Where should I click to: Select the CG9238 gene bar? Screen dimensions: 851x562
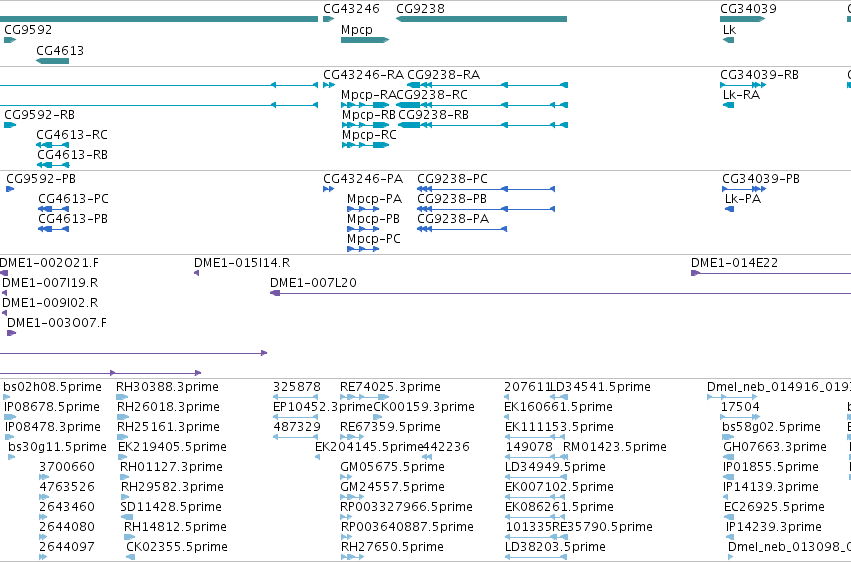(481, 19)
